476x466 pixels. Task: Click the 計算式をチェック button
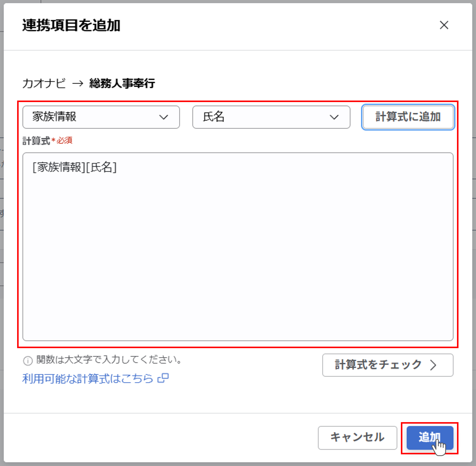coord(388,365)
